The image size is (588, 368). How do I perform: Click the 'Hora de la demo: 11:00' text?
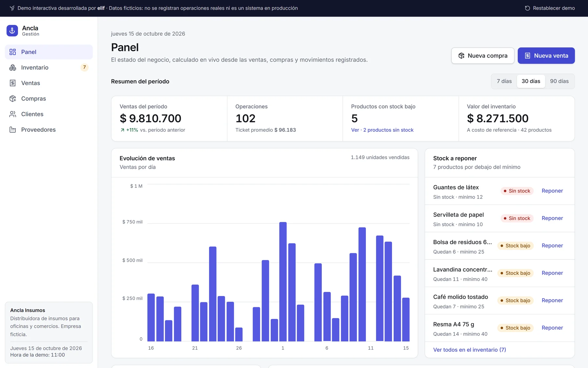click(38, 355)
